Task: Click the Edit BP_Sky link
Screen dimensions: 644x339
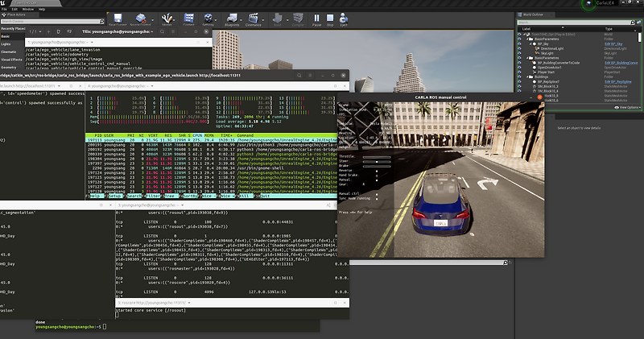Action: pos(613,44)
